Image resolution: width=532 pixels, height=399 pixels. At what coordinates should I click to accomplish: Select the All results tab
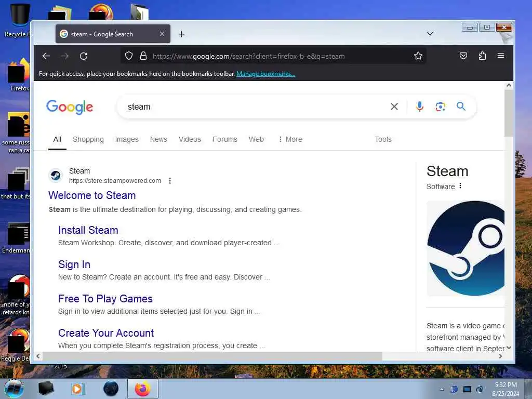57,139
